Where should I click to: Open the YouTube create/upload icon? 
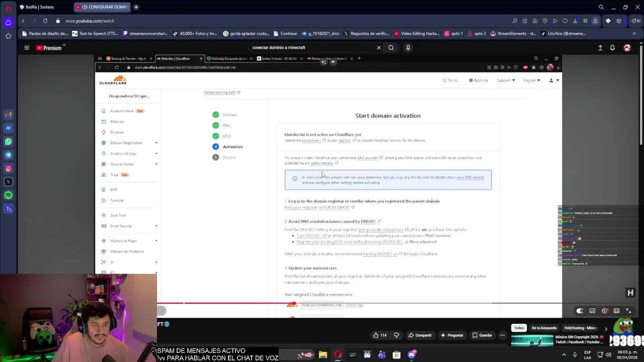[600, 48]
